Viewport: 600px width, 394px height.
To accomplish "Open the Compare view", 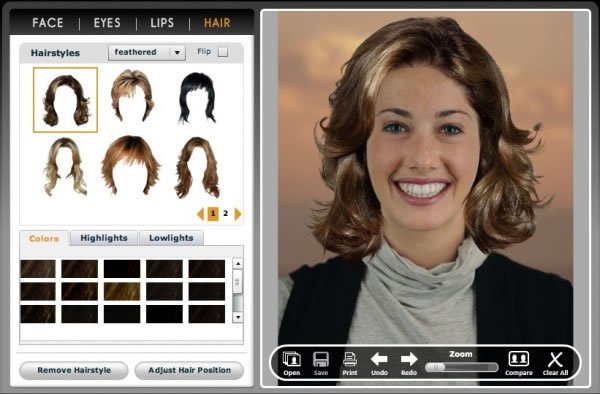I will (519, 363).
